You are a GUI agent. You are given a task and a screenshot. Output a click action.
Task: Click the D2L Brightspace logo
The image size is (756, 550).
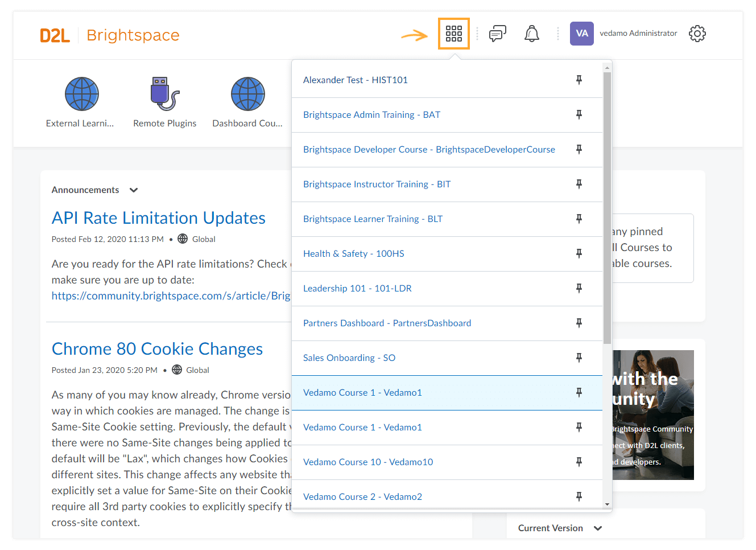pyautogui.click(x=110, y=35)
